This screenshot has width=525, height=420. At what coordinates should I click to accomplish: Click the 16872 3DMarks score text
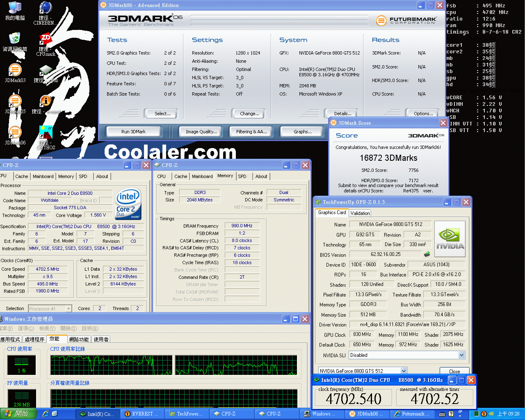[x=388, y=158]
